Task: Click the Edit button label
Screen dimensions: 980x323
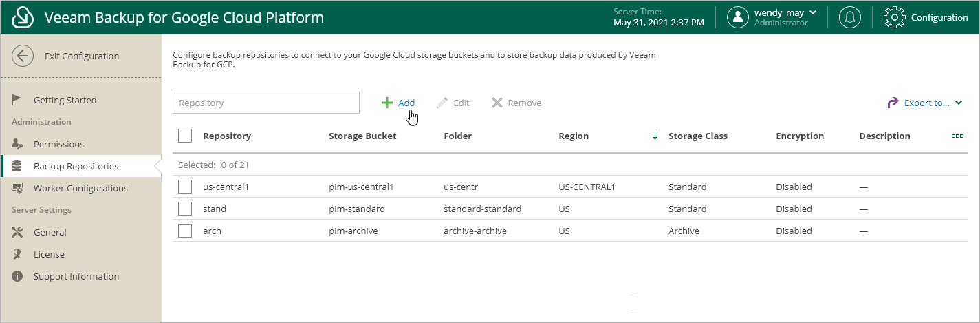Action: [461, 103]
